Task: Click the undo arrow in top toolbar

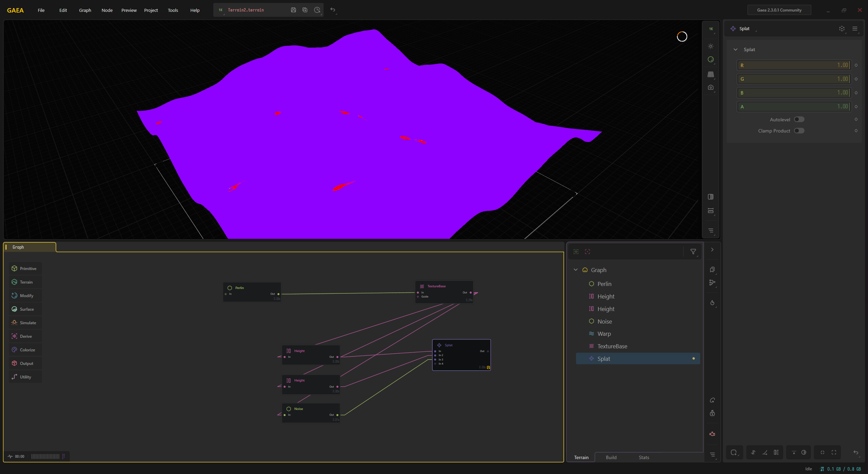Action: pos(333,10)
